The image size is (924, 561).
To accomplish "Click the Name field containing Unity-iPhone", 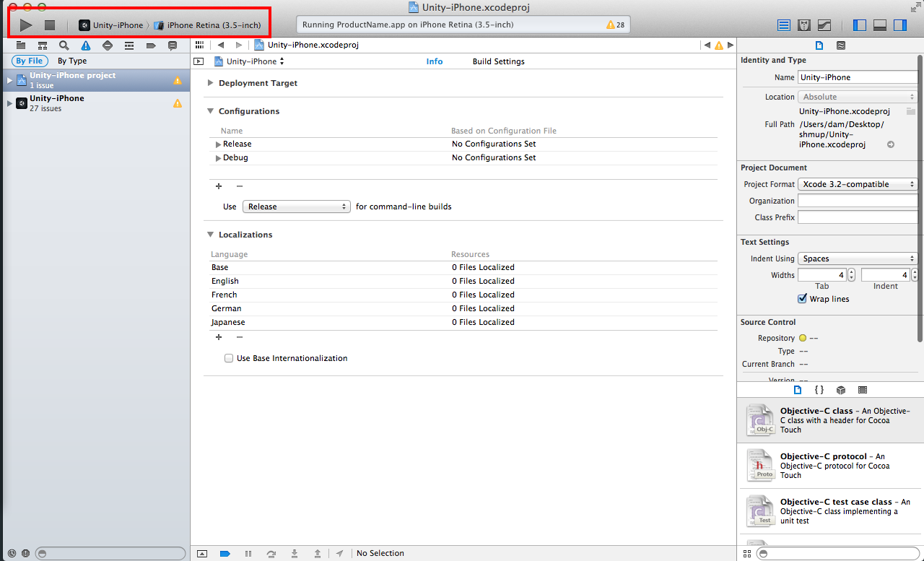I will pyautogui.click(x=858, y=77).
